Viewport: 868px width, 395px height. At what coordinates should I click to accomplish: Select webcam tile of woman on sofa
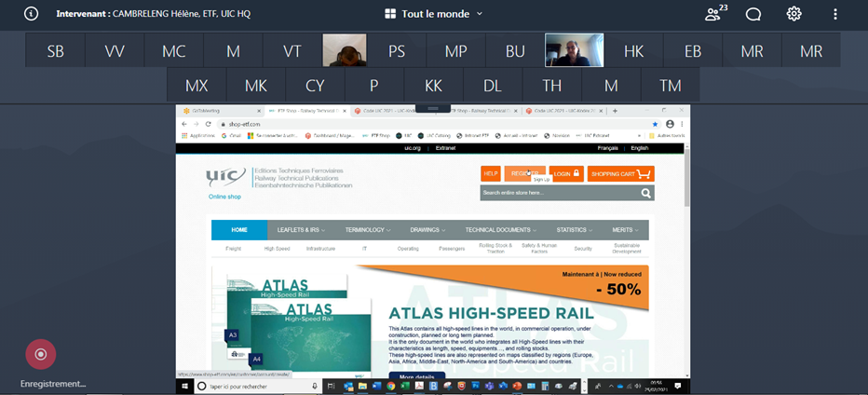pyautogui.click(x=574, y=50)
